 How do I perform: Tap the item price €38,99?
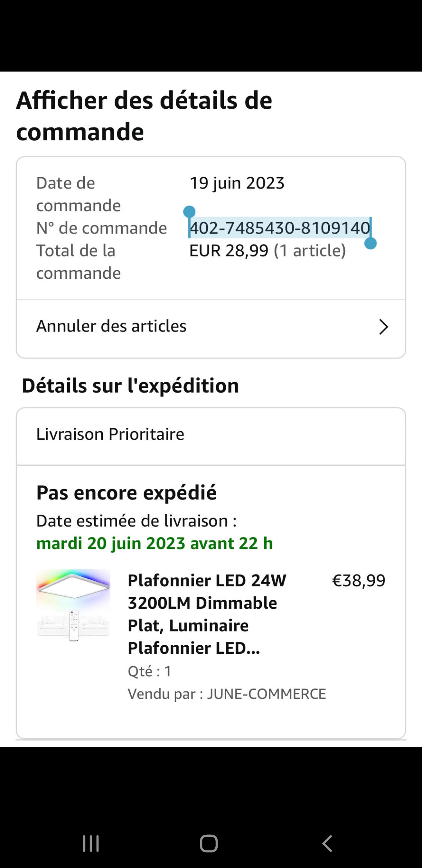[x=358, y=581]
